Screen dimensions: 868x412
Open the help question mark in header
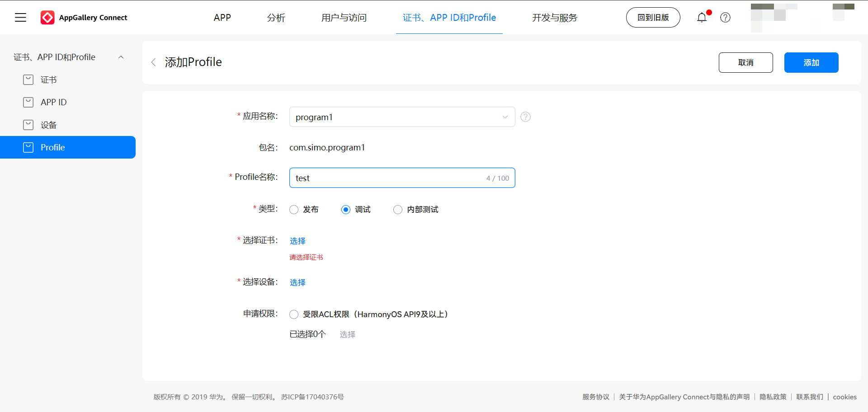tap(725, 18)
